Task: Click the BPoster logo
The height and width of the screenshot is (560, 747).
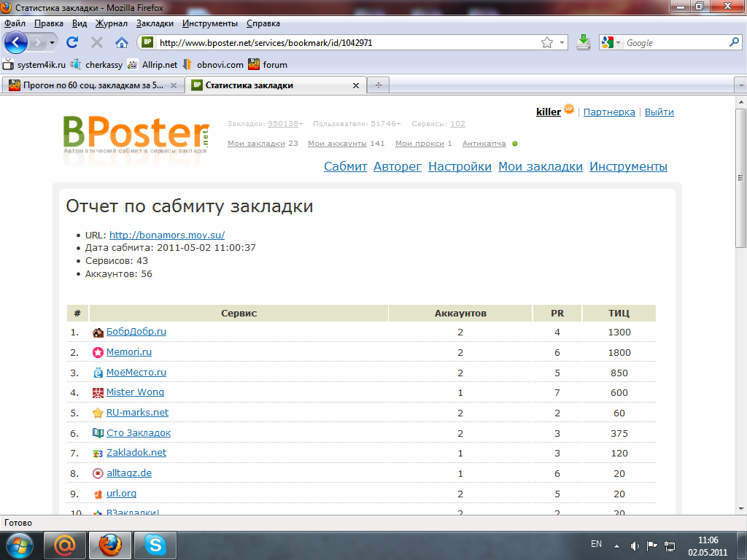Action: 136,135
